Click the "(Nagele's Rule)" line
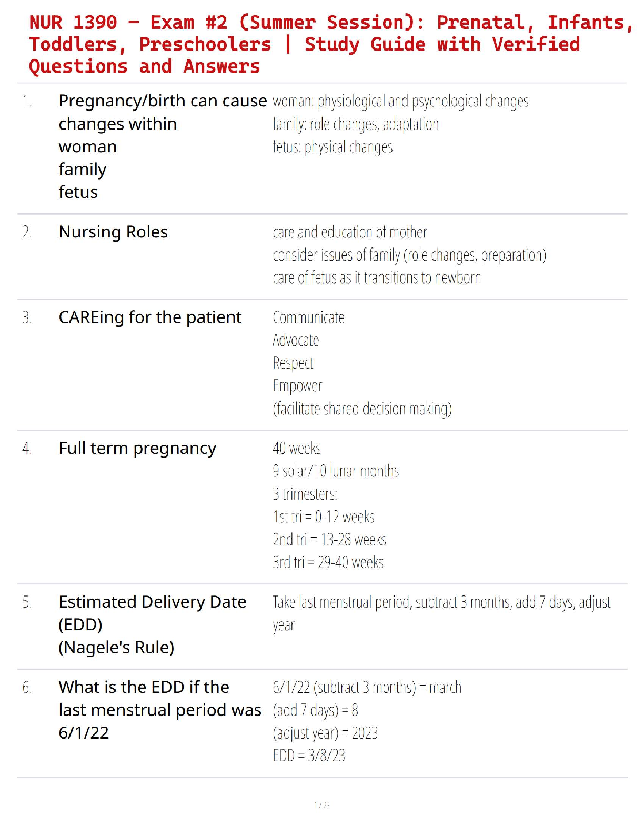The image size is (644, 834). click(116, 648)
